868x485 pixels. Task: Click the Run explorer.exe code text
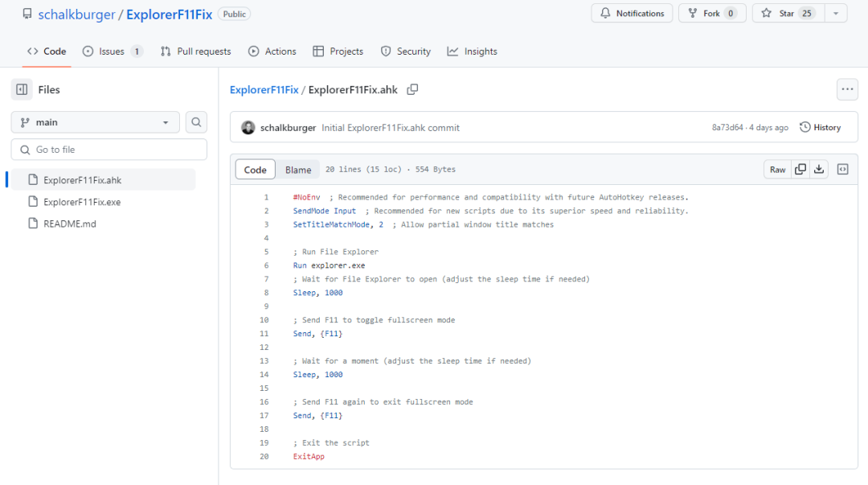click(x=329, y=265)
